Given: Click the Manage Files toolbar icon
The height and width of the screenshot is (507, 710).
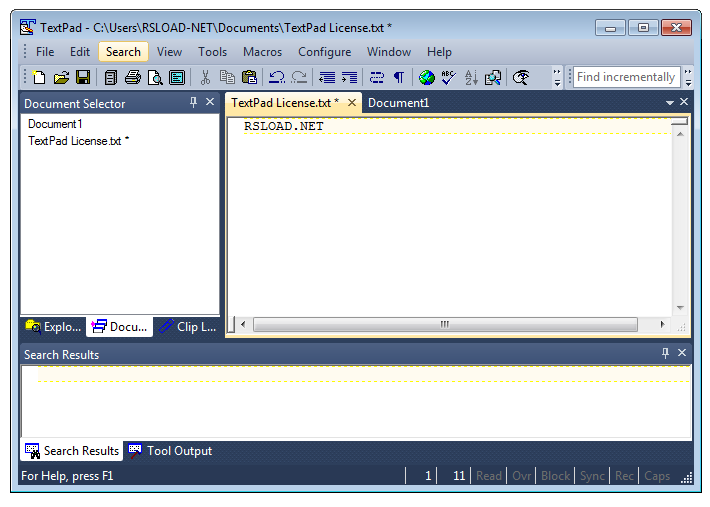Looking at the screenshot, I should point(110,77).
